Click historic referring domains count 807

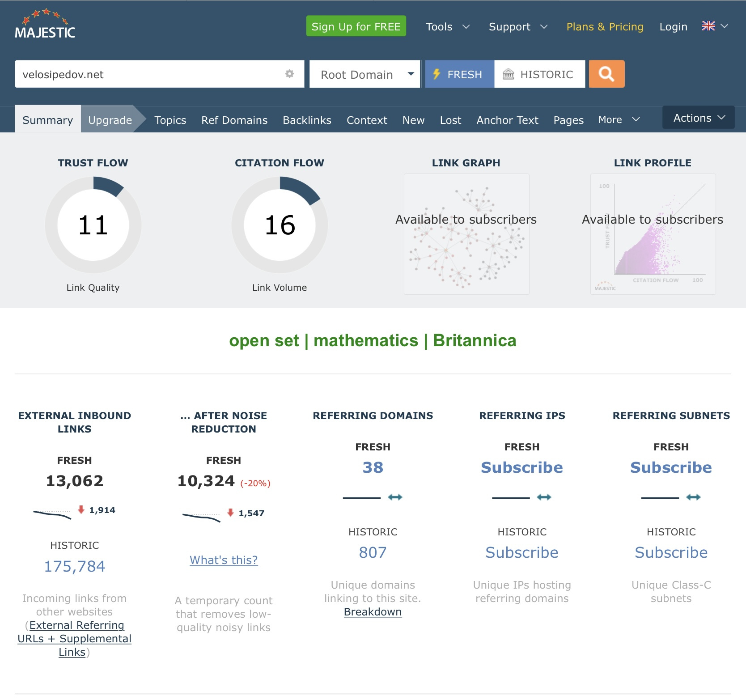(373, 552)
